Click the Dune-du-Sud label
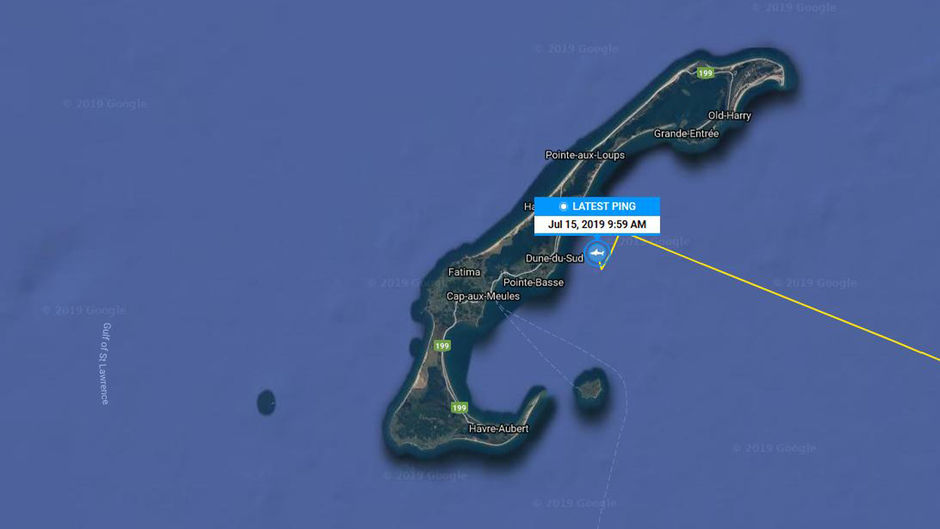 (554, 259)
